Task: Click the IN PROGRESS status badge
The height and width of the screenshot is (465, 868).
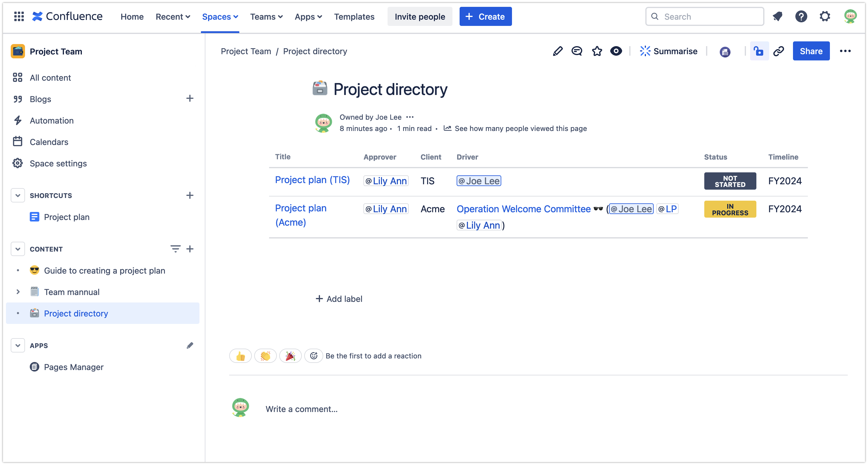Action: point(730,209)
